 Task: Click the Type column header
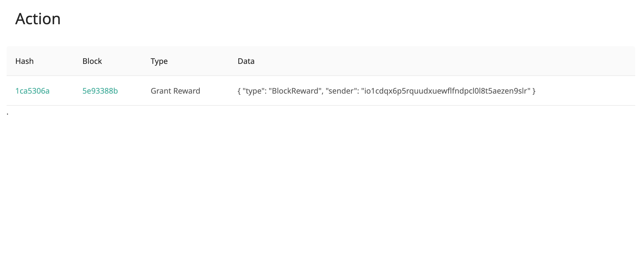[x=159, y=61]
